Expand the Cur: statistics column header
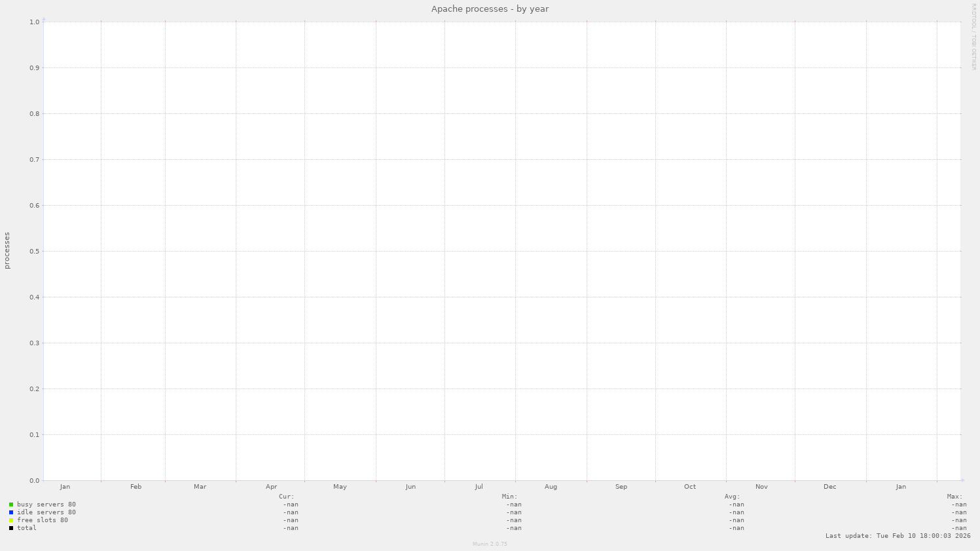Screen dimensions: 980x551 pos(287,496)
